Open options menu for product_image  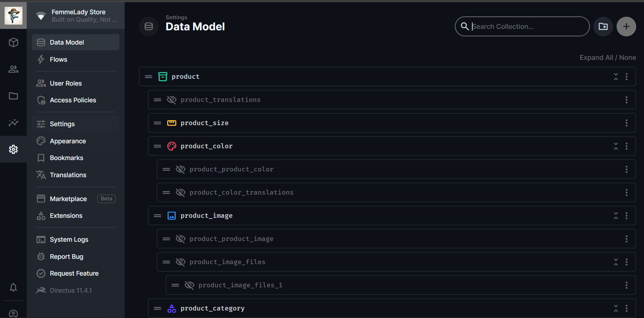[x=627, y=216]
